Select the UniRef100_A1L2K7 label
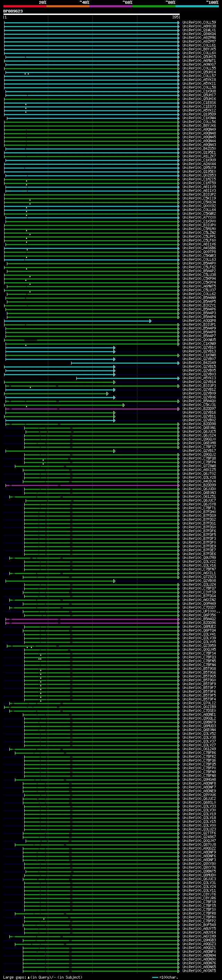 coord(199,156)
